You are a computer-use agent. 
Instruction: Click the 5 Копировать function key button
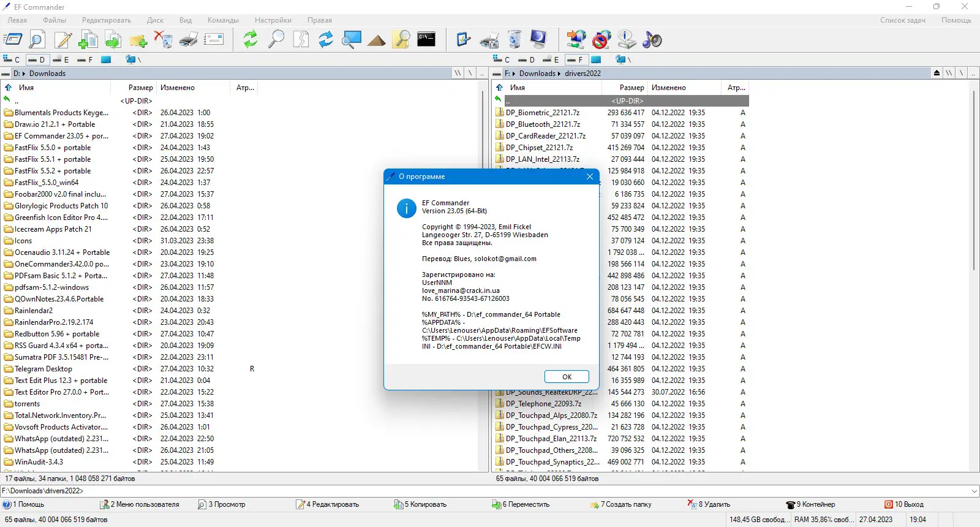[421, 504]
